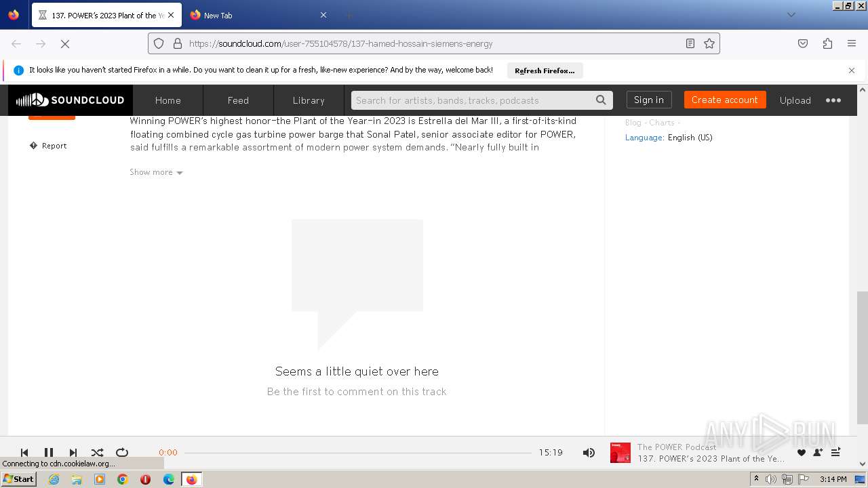Go to the SoundCloud logo homepage
Screen dimensions: 868x488
[x=70, y=100]
